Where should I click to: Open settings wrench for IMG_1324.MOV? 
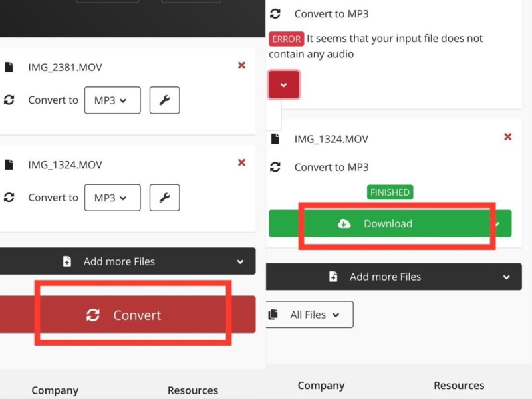(164, 198)
